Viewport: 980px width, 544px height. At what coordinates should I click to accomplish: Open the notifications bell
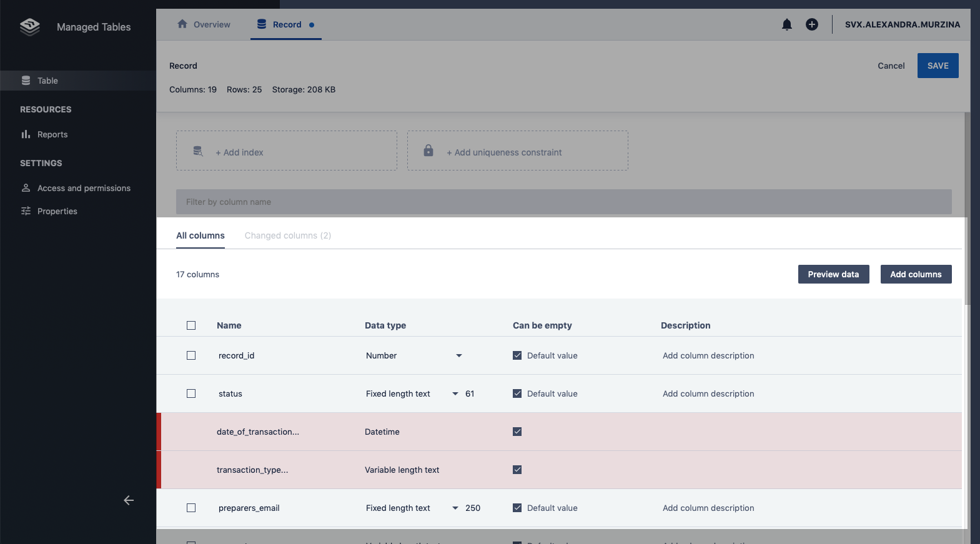(x=787, y=24)
